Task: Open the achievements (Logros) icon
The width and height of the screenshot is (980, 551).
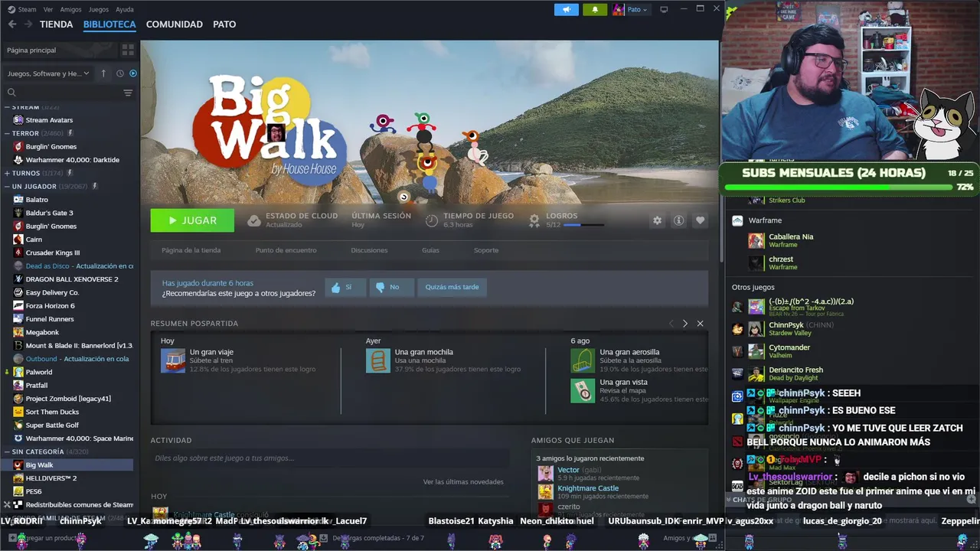Action: click(x=534, y=220)
